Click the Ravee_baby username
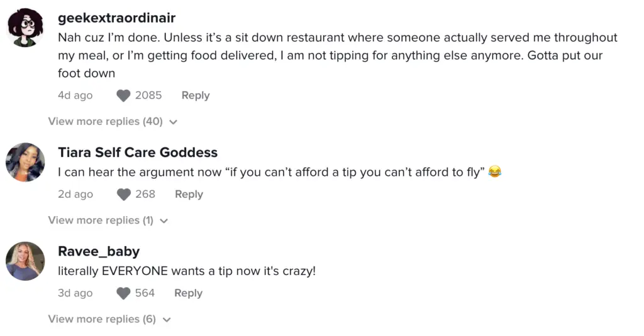This screenshot has width=644, height=336. click(99, 251)
